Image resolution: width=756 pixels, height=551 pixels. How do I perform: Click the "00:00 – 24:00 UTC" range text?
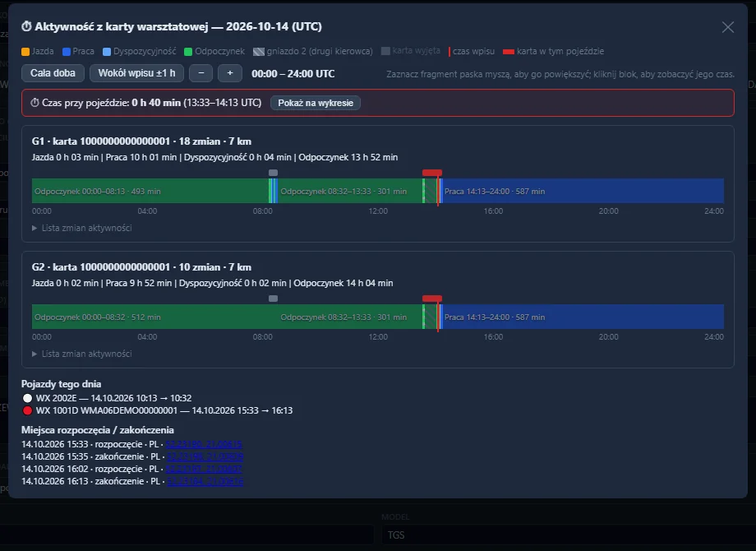coord(293,74)
